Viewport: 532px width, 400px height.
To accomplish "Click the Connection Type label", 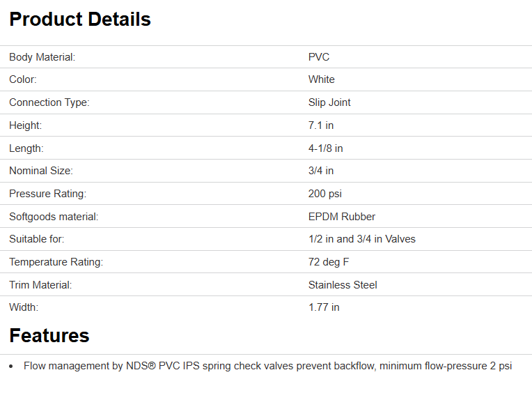I will pyautogui.click(x=49, y=102).
